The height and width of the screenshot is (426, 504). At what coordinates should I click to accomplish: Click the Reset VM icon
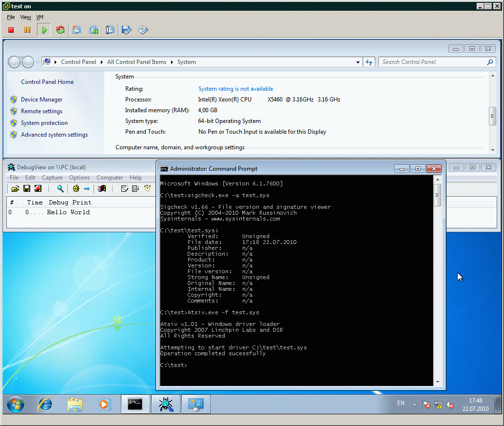60,30
